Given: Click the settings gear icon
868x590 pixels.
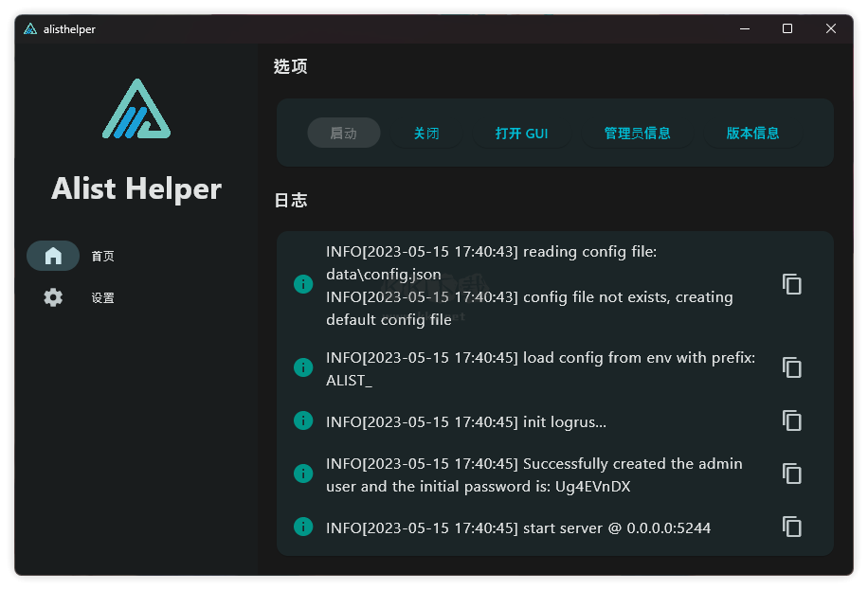Looking at the screenshot, I should tap(53, 297).
